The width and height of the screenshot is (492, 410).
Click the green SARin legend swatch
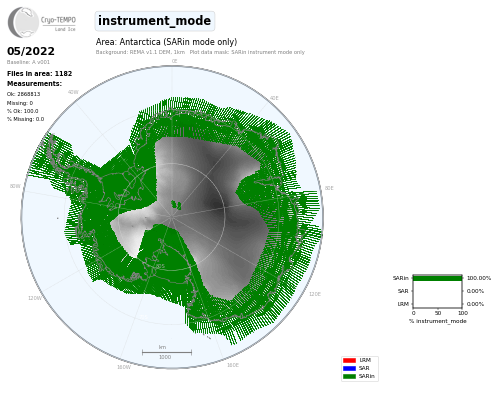[x=349, y=376]
